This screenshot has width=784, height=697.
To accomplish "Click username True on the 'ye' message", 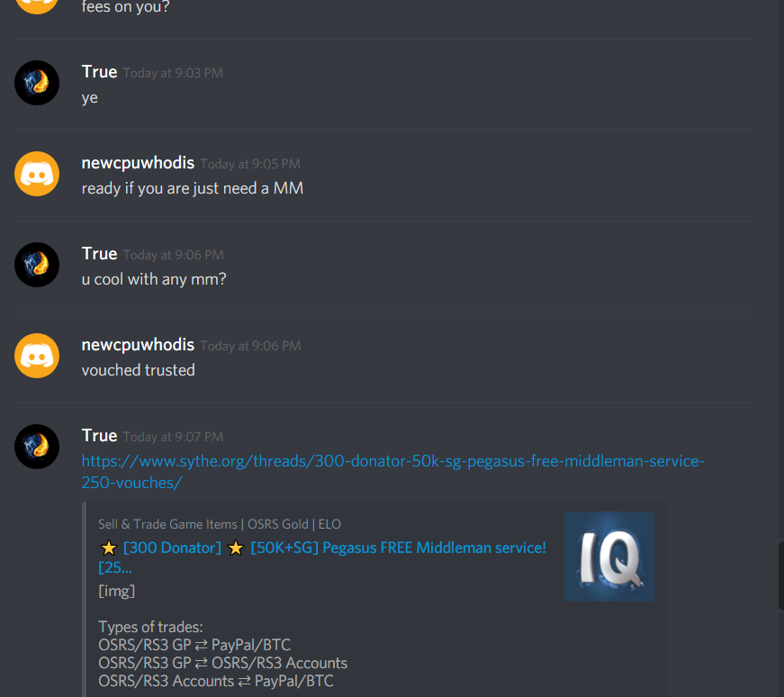I will coord(100,72).
